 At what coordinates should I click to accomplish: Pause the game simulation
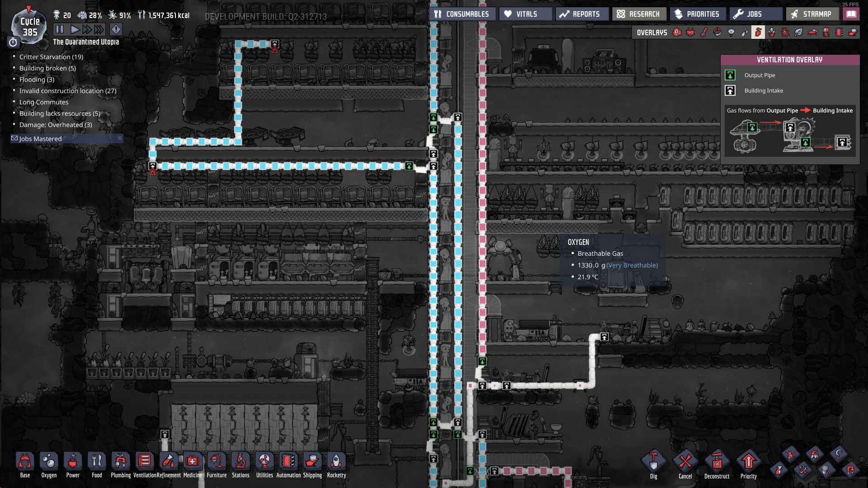[x=60, y=30]
